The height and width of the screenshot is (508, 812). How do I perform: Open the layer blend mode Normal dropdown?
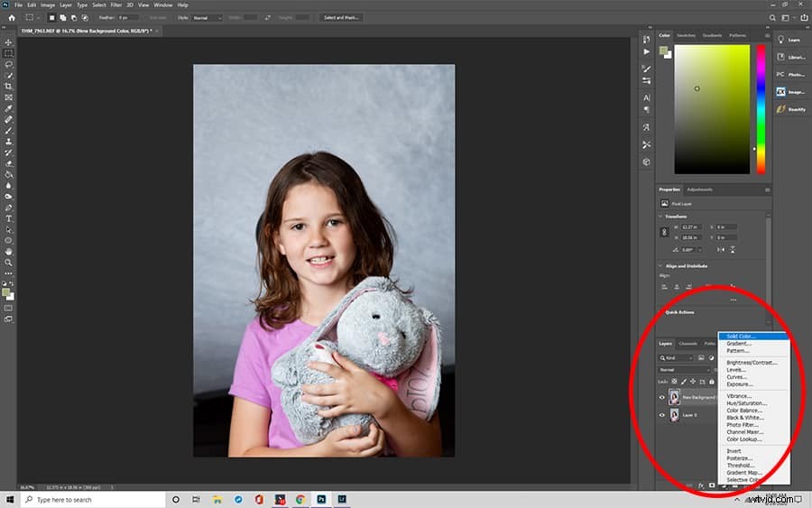click(x=684, y=370)
